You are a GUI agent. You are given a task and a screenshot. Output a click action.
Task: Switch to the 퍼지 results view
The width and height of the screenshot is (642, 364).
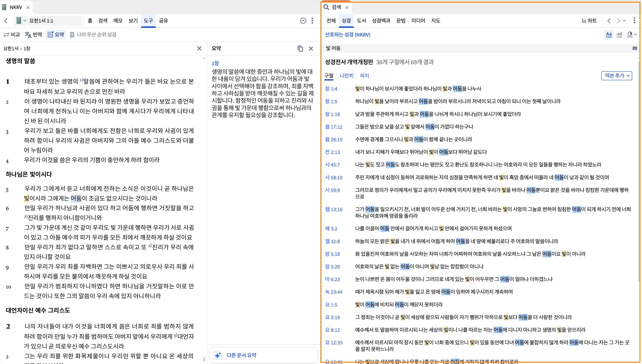[x=364, y=76]
